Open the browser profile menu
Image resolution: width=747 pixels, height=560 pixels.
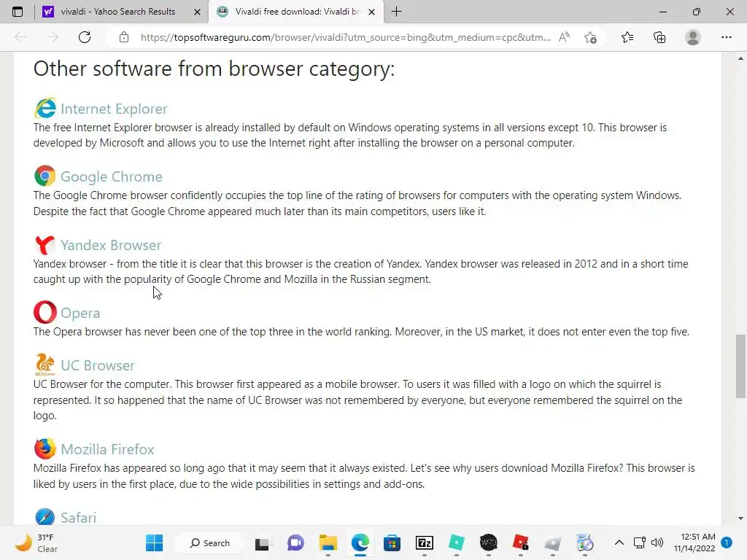click(x=693, y=37)
